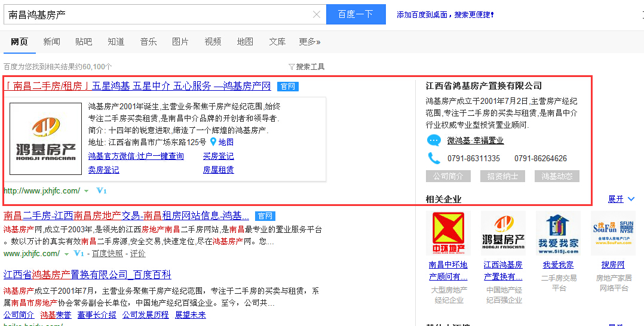The width and height of the screenshot is (644, 326).
Task: Open the 百度快照 cached page link
Action: 107,254
